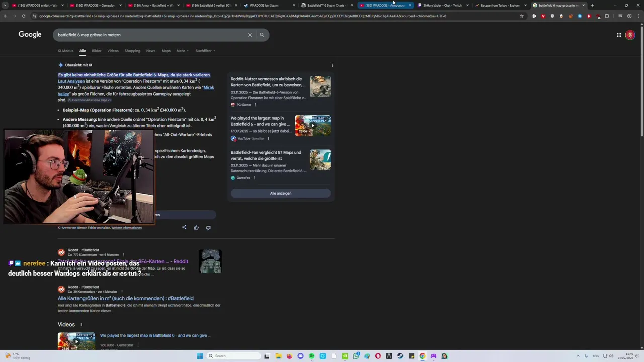Open WhatsApp from the taskbar
644x362 pixels.
356,356
